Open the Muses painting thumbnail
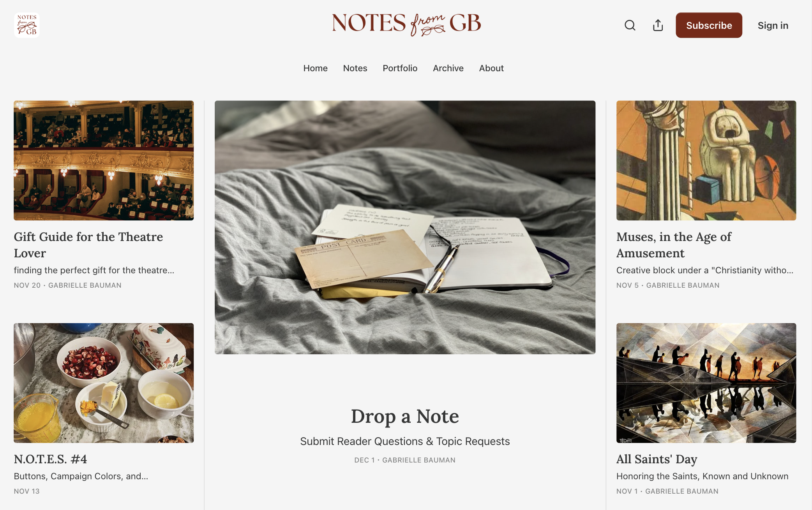The width and height of the screenshot is (812, 510). click(x=706, y=160)
